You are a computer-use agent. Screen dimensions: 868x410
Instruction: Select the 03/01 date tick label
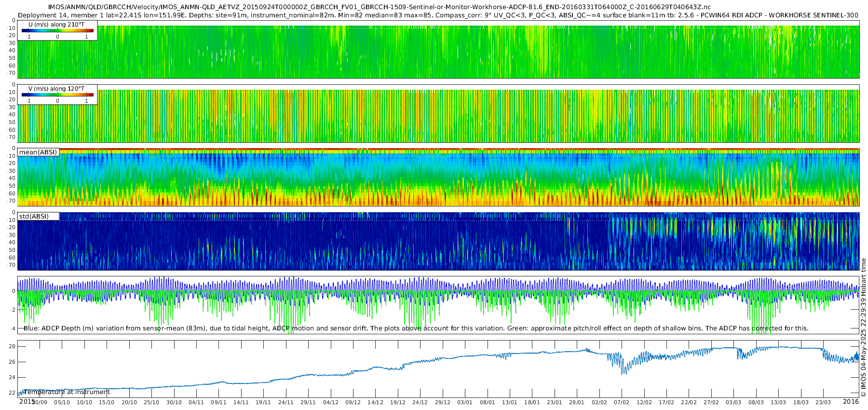(465, 402)
